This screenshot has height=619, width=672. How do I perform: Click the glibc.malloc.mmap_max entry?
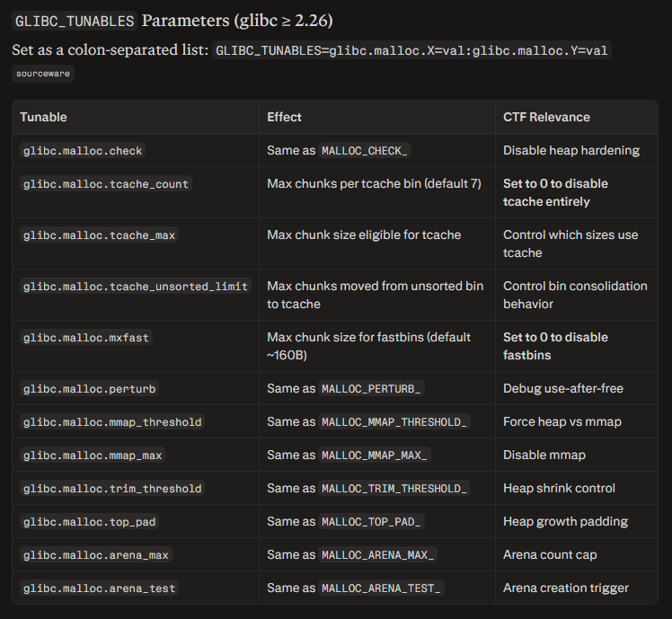coord(93,455)
